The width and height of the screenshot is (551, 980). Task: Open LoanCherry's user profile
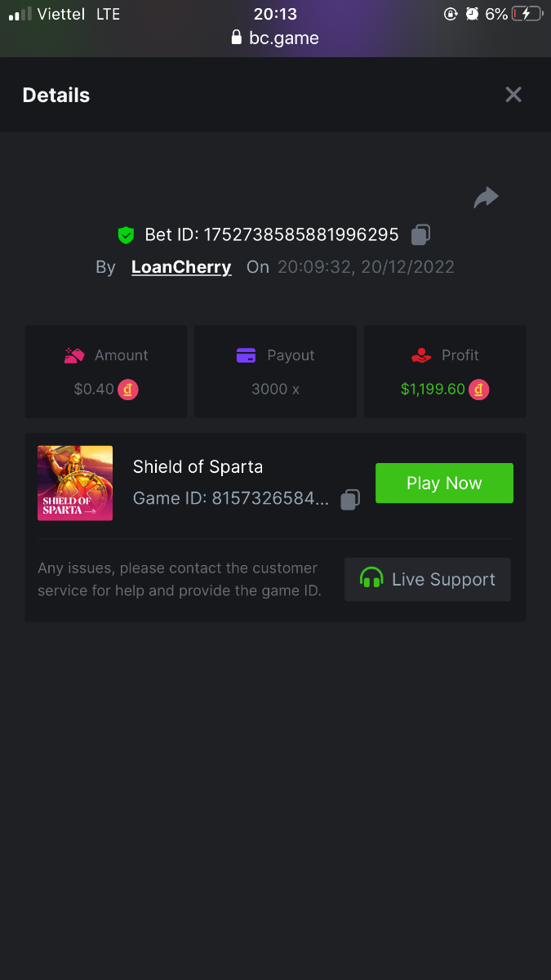[x=181, y=267]
